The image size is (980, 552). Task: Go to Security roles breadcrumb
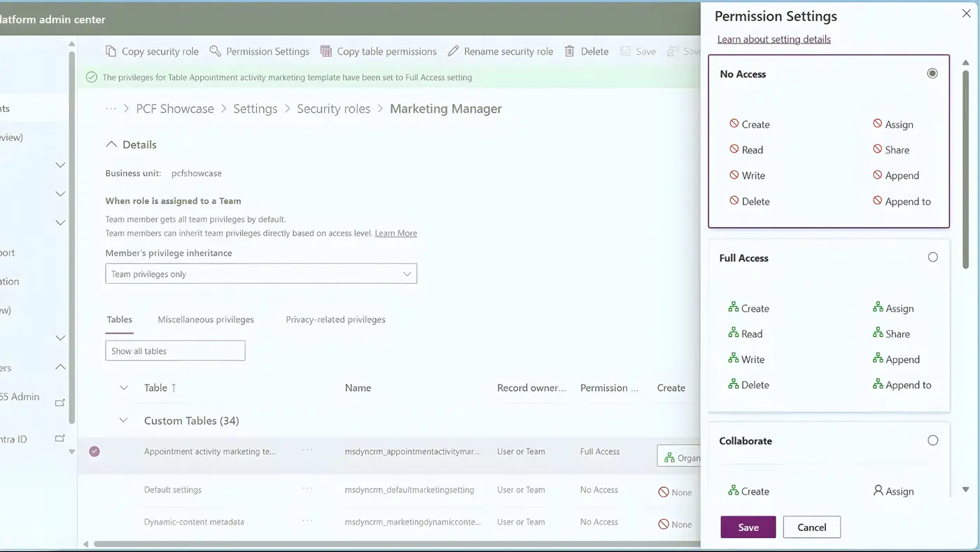tap(333, 109)
